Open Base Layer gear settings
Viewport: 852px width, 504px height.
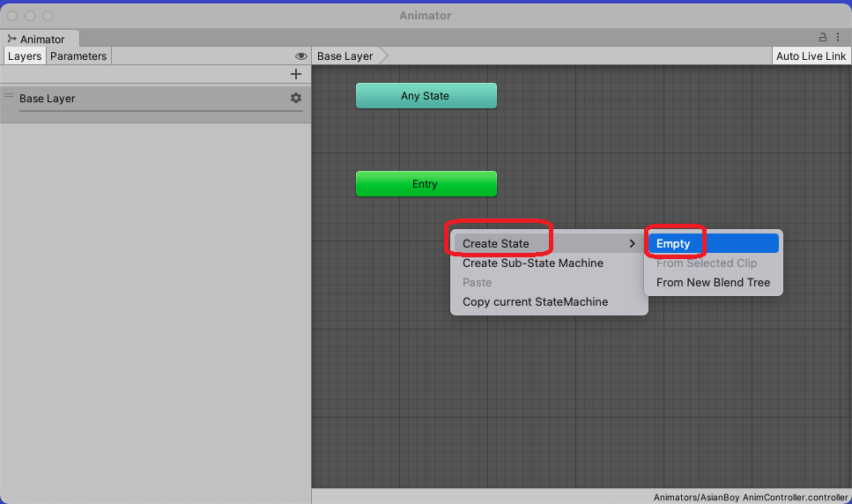click(x=296, y=98)
